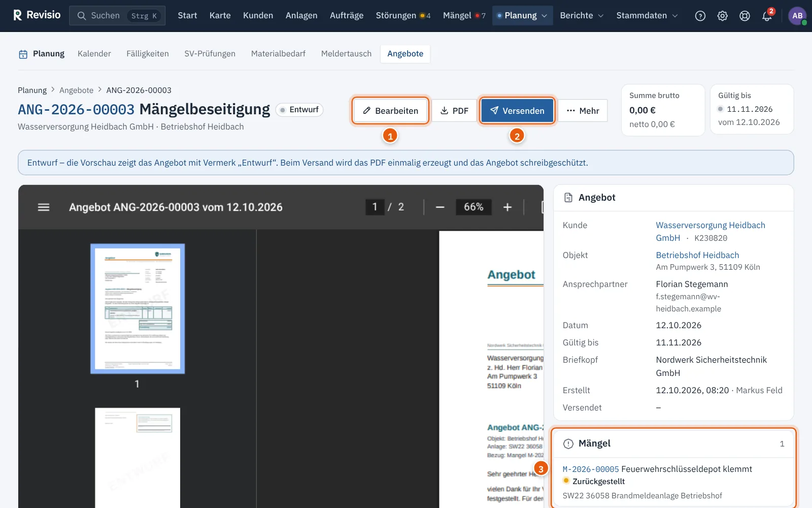Open Störungen with 4 badge
This screenshot has height=508, width=812.
pos(403,16)
